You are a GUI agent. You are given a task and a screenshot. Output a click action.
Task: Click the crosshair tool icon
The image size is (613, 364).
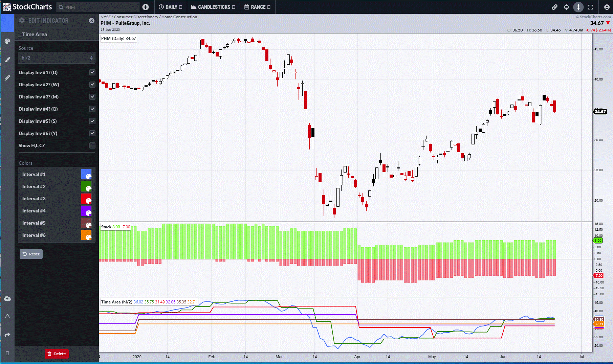click(x=566, y=7)
